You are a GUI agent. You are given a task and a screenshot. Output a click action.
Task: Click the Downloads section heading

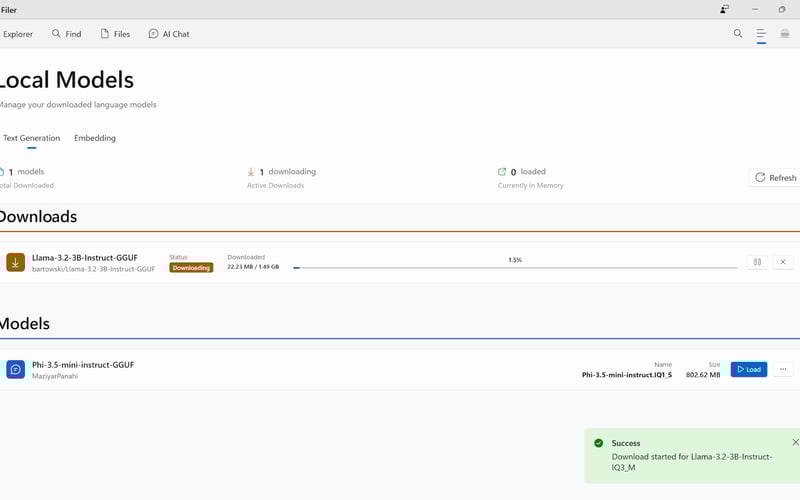pos(38,216)
